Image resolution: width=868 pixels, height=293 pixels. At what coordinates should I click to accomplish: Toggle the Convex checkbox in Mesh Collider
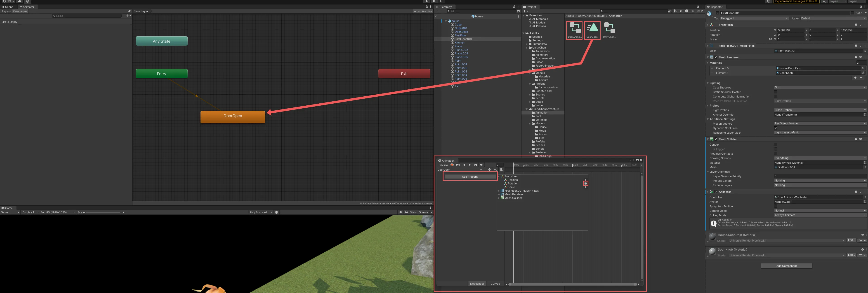coord(775,145)
